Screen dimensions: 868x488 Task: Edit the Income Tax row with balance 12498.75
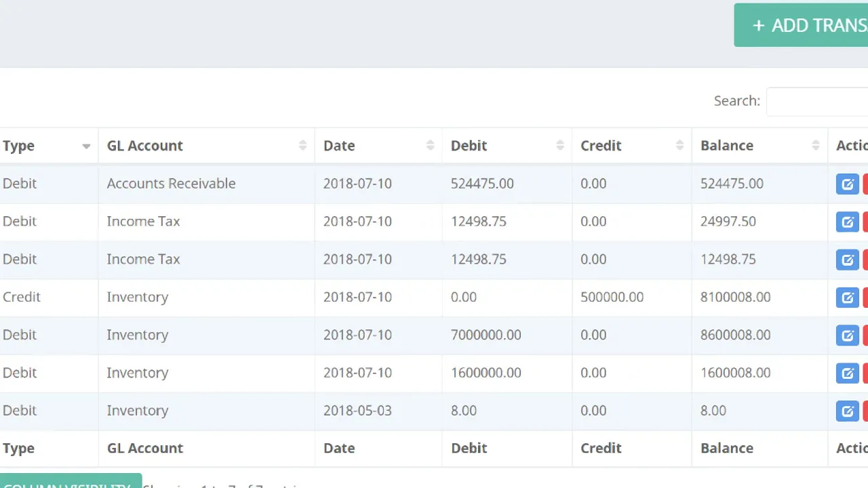coord(847,260)
